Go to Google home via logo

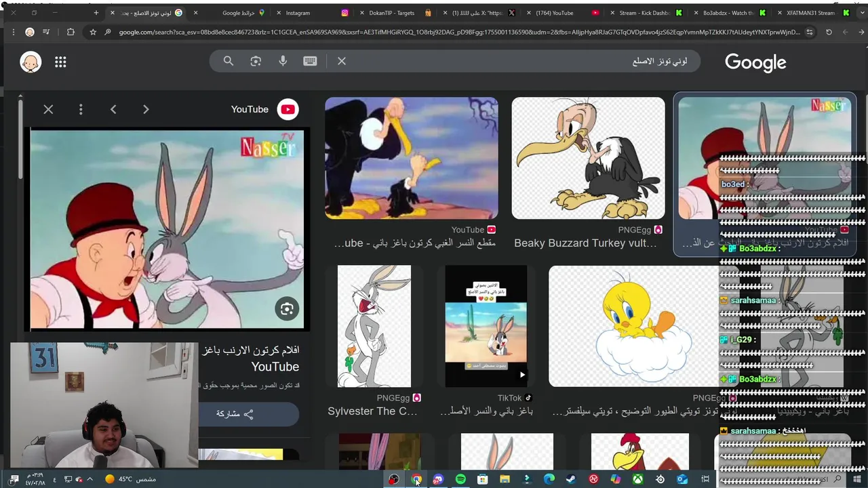755,62
